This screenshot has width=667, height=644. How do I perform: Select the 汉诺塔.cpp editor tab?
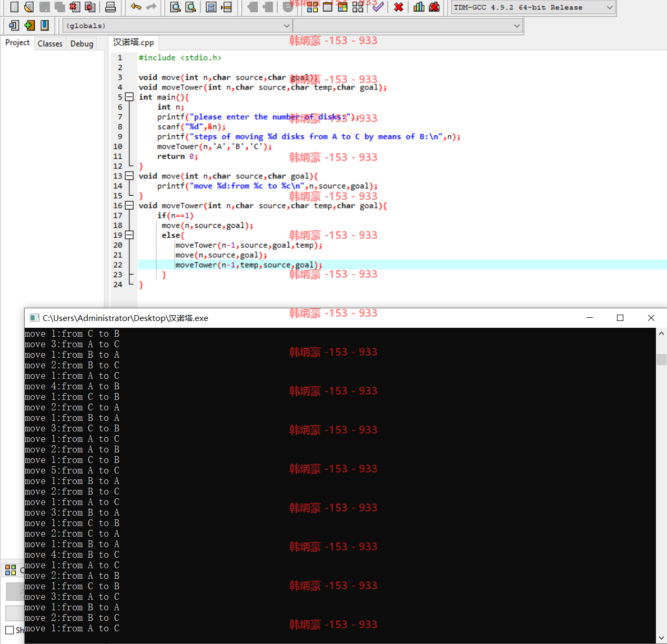pyautogui.click(x=134, y=43)
